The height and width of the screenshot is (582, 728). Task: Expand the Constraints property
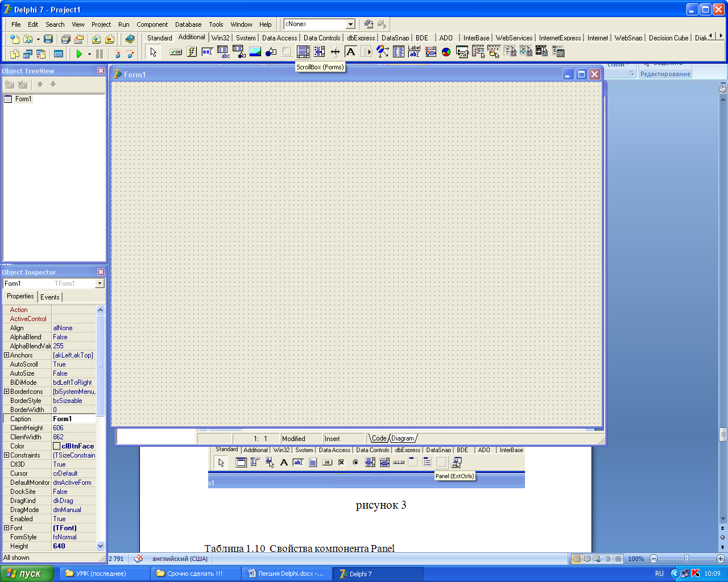[x=6, y=455]
